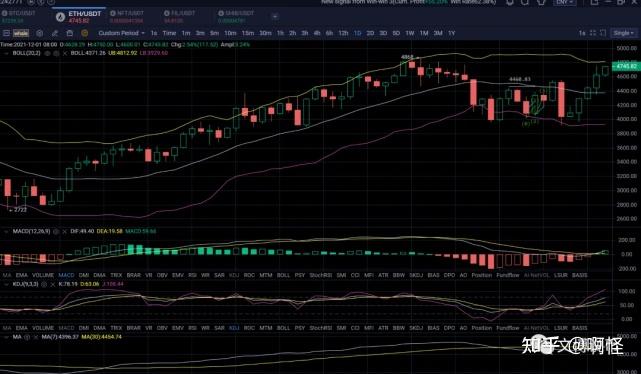Click the whale tracking button
This screenshot has width=641, height=374.
(x=21, y=33)
